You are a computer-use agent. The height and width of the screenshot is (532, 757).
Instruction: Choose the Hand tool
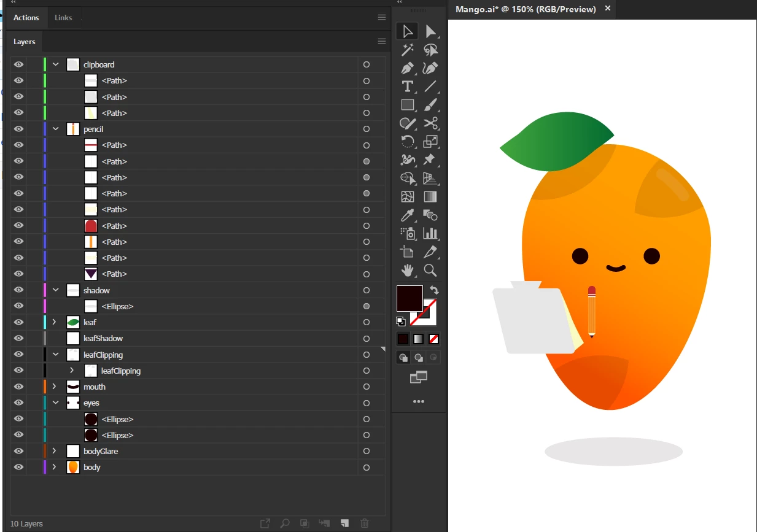[407, 270]
